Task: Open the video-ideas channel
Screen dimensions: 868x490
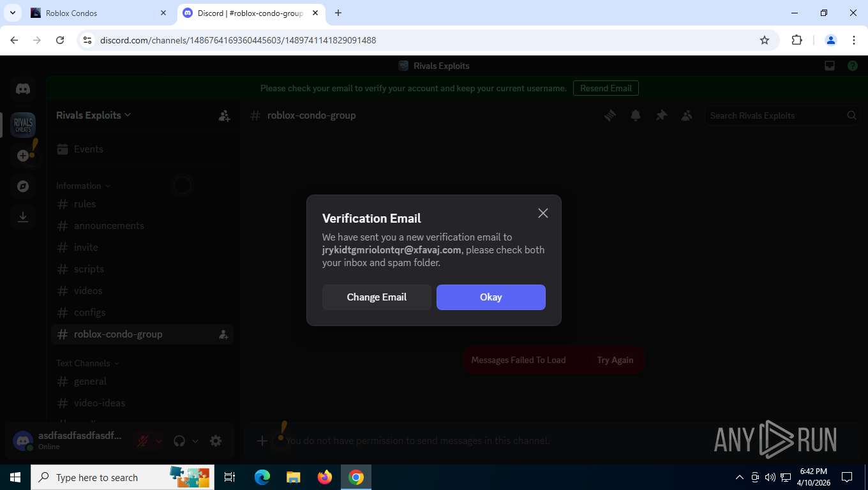Action: [x=142, y=403]
